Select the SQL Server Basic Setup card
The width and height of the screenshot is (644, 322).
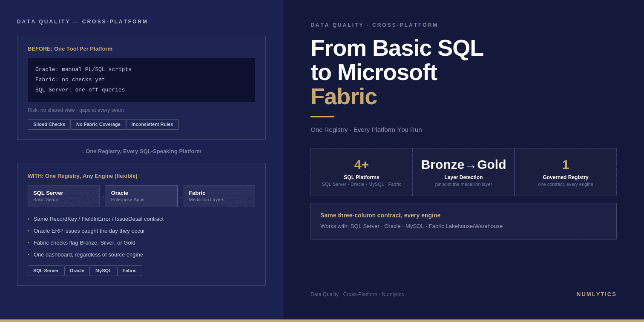click(x=63, y=196)
